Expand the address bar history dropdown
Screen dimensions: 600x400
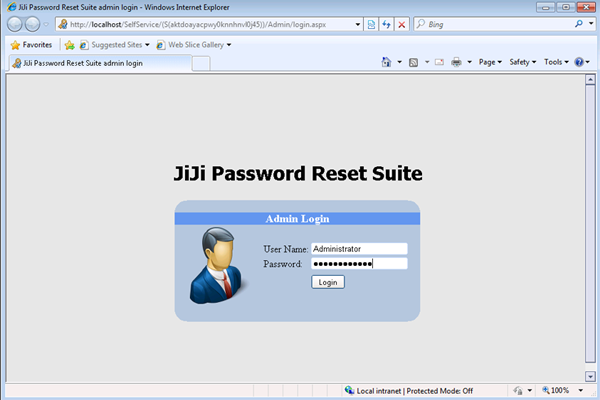(x=357, y=24)
